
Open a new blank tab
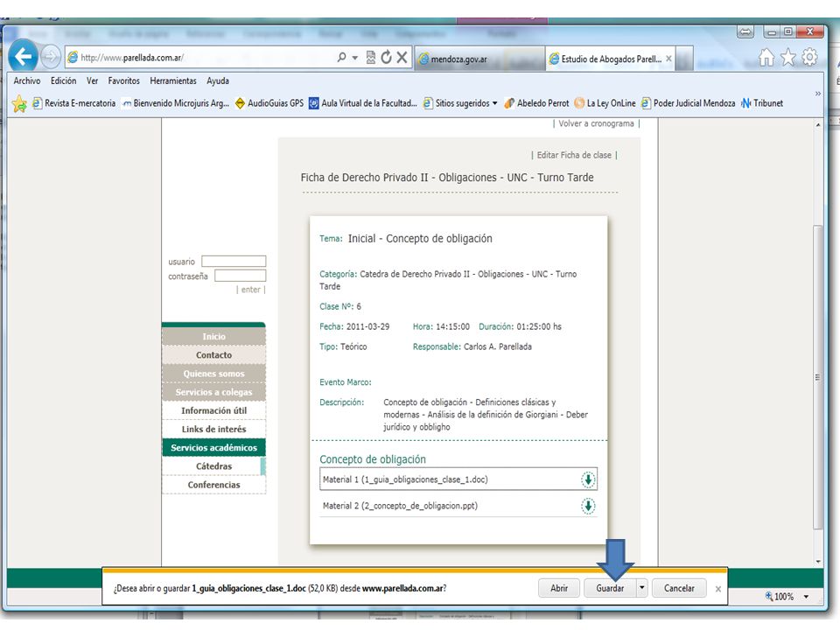click(x=684, y=59)
